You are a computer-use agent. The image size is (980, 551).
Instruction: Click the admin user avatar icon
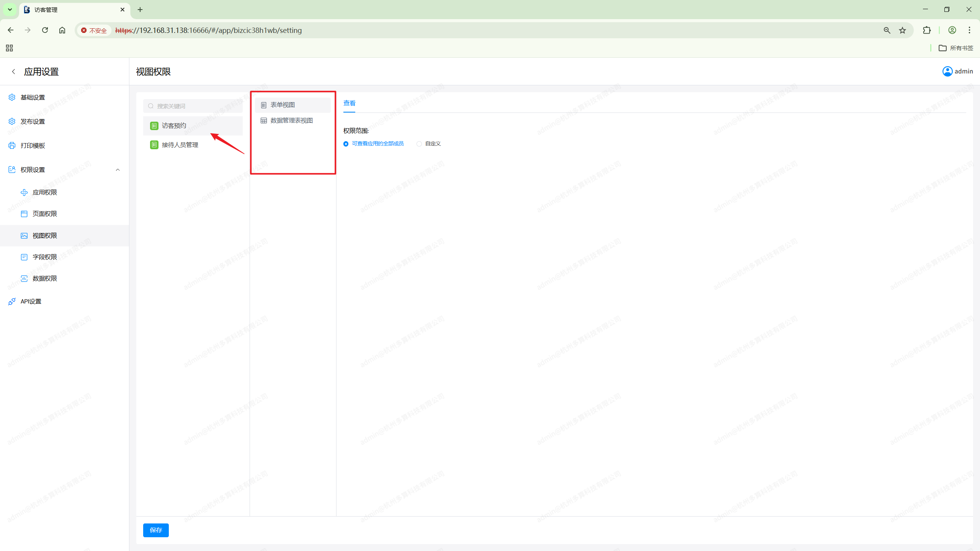pyautogui.click(x=947, y=71)
